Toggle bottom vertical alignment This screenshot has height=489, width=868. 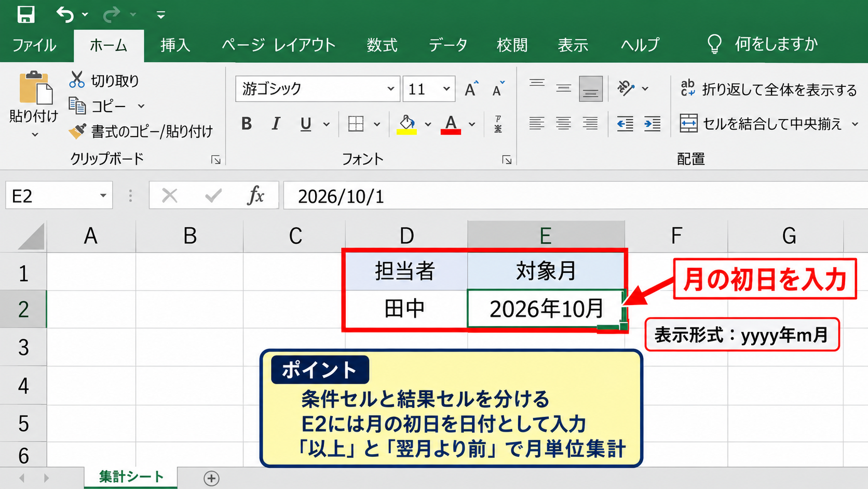click(x=591, y=89)
